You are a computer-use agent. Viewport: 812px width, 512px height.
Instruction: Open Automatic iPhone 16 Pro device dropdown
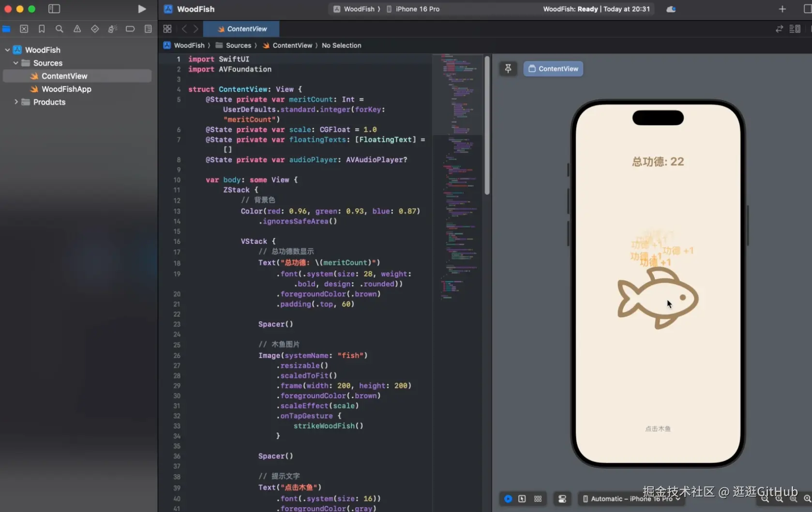(631, 498)
